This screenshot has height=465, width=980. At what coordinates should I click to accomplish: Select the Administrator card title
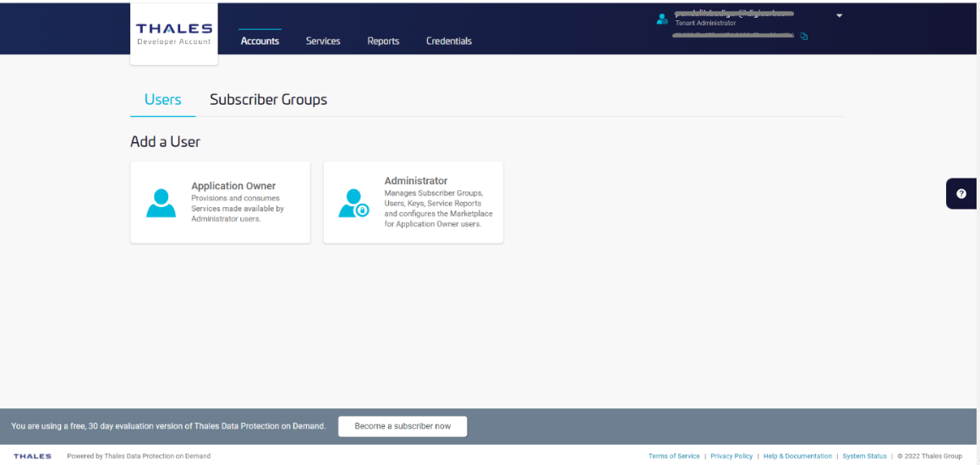[416, 181]
